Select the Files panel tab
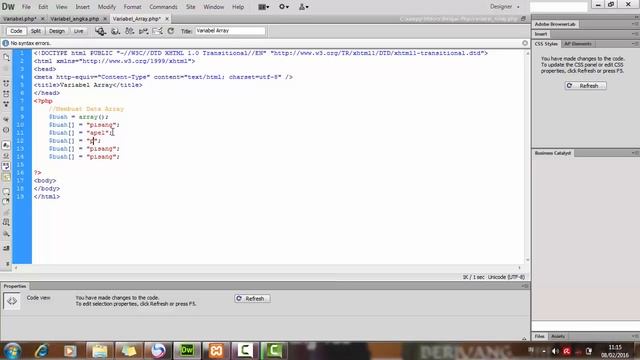 tap(540, 336)
